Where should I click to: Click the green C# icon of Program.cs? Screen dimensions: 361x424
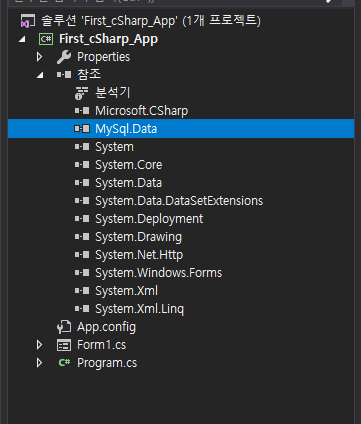[64, 363]
